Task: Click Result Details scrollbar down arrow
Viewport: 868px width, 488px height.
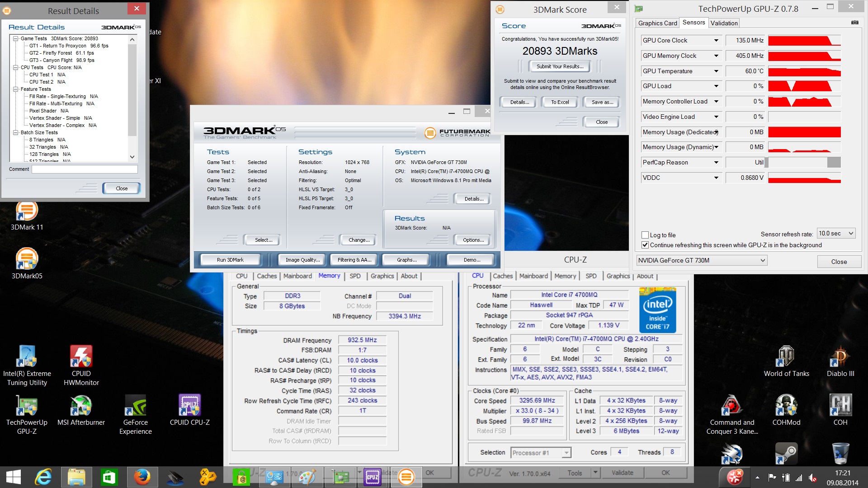Action: 132,157
